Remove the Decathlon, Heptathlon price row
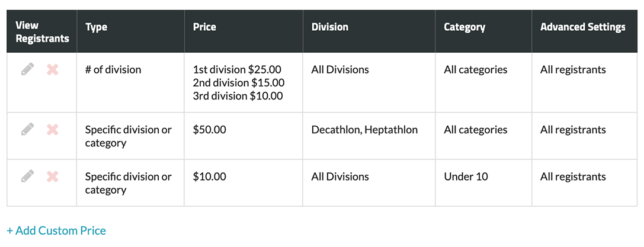Screen dimensions: 644x247 tap(52, 129)
